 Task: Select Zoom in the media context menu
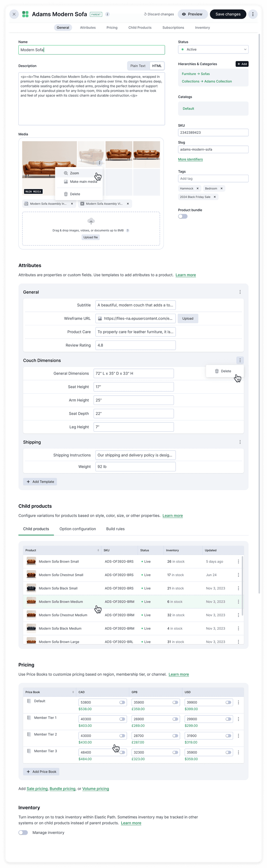[79, 173]
